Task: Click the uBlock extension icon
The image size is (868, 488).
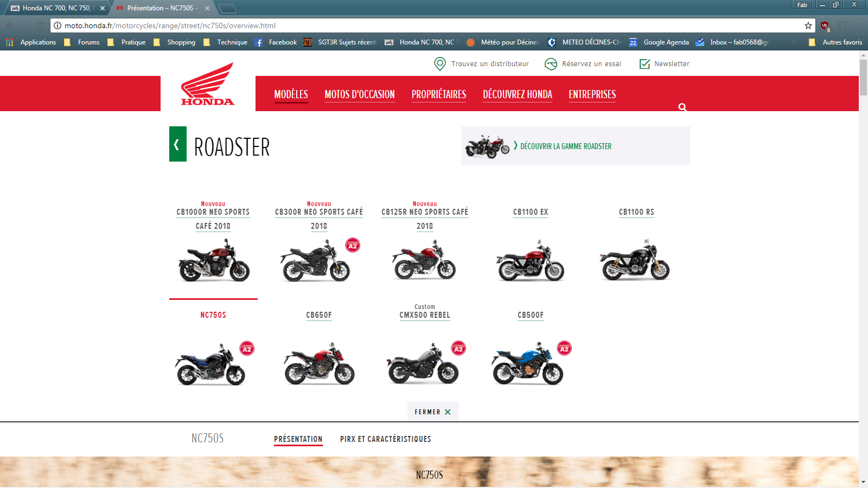Action: coord(825,25)
